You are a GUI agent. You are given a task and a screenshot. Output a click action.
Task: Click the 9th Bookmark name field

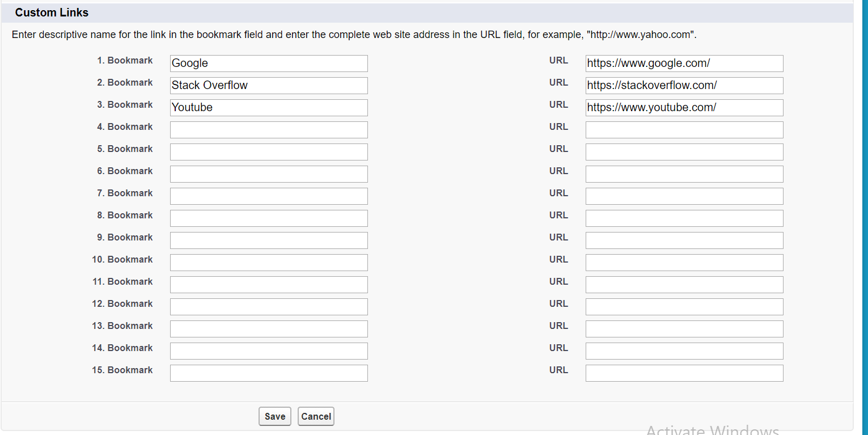[269, 240]
